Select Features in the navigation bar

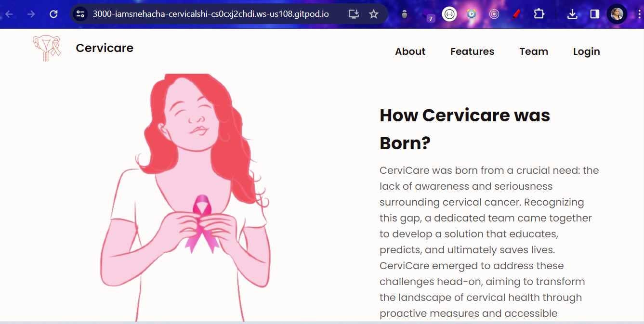coord(472,52)
